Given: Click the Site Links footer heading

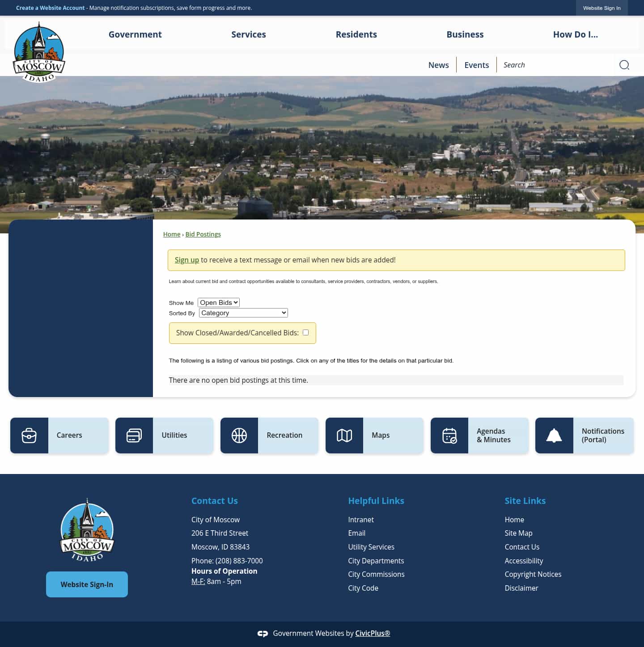Looking at the screenshot, I should [x=525, y=501].
